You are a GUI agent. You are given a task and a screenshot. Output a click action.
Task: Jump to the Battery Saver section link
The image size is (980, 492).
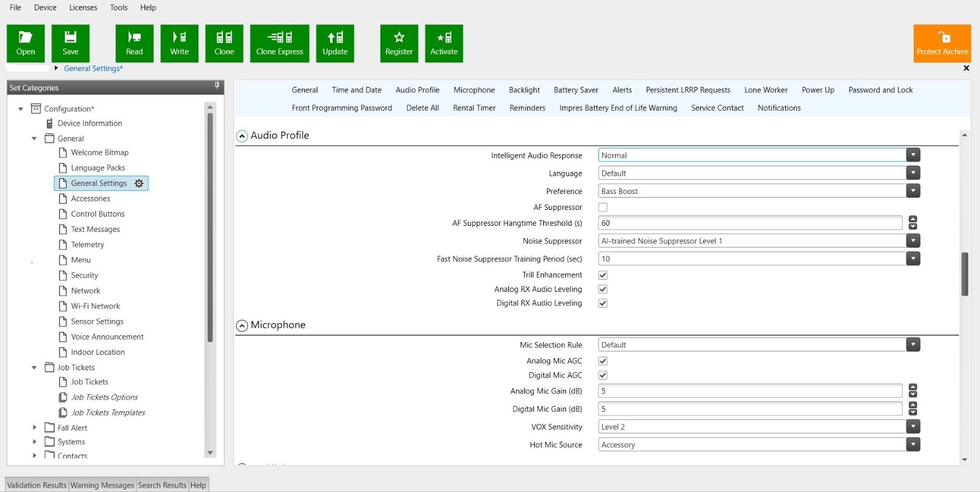tap(576, 90)
